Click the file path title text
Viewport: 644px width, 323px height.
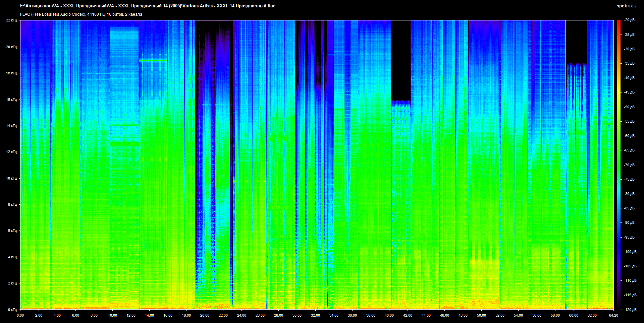(x=148, y=6)
